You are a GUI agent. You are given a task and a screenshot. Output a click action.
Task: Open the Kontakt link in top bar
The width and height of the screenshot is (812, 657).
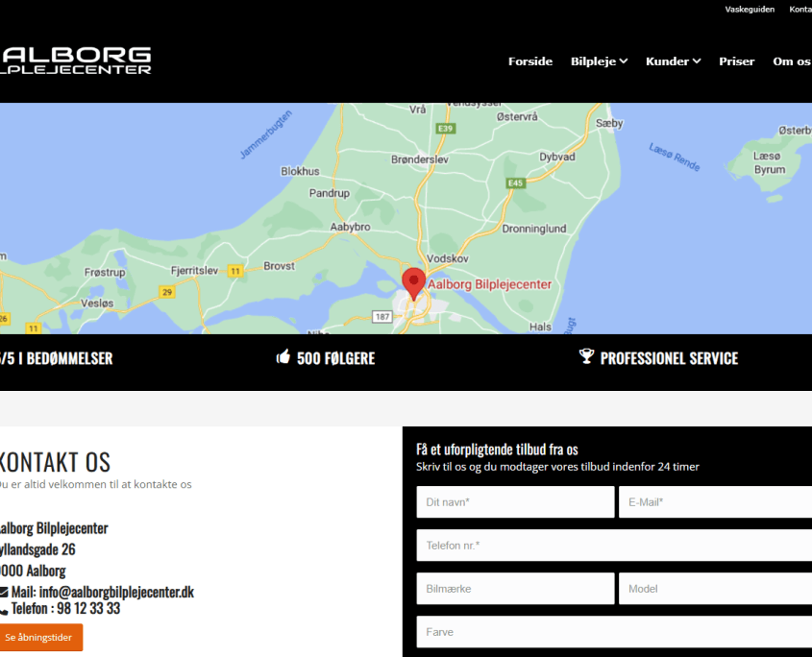point(800,10)
